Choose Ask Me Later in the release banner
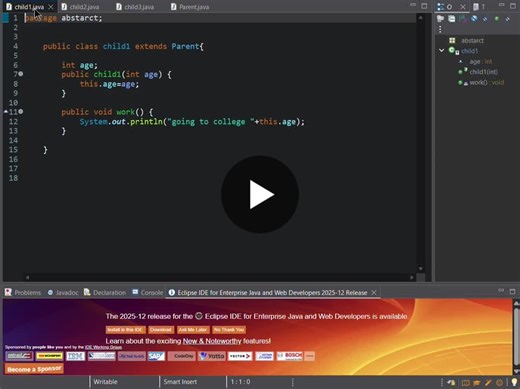Viewport: 520px width, 389px height. click(193, 330)
